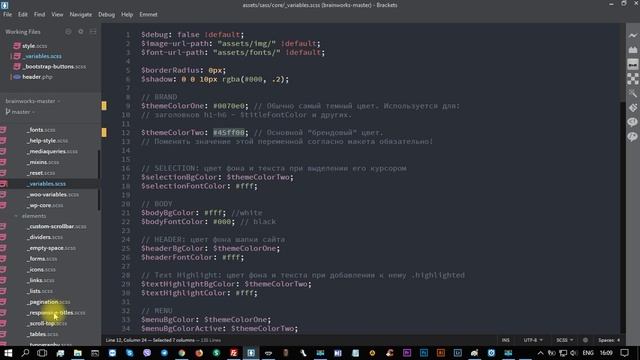Viewport: 640px width, 360px height.
Task: Click yellow Git change marker at line 9
Action: coord(104,106)
